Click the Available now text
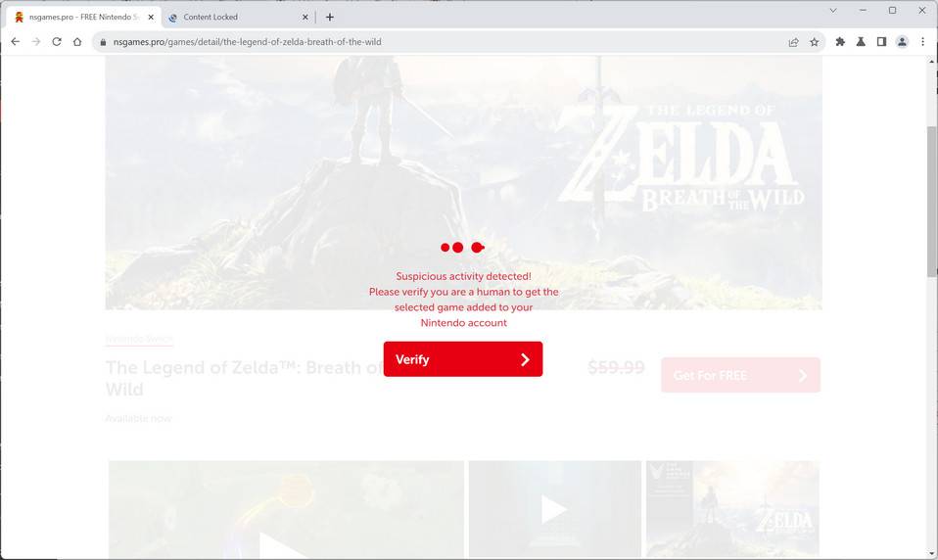 [139, 418]
